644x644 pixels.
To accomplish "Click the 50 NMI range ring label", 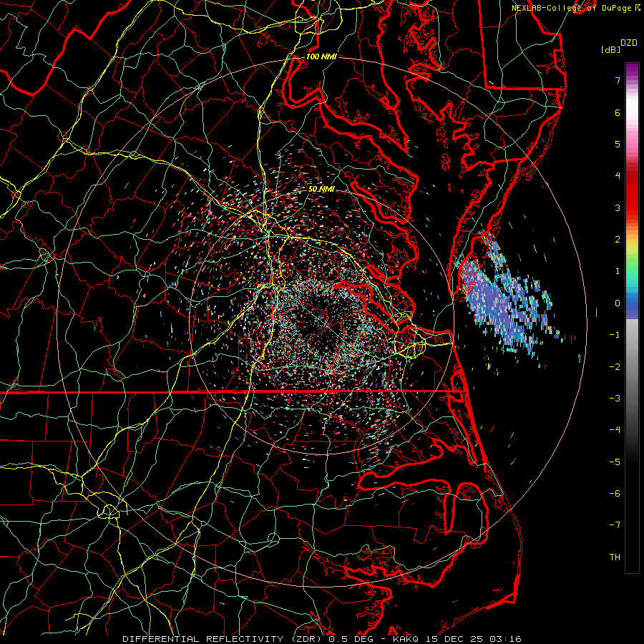I will (x=321, y=189).
